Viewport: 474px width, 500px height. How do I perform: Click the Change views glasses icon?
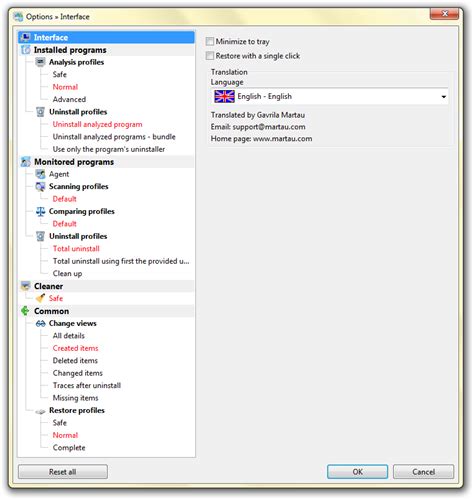40,324
